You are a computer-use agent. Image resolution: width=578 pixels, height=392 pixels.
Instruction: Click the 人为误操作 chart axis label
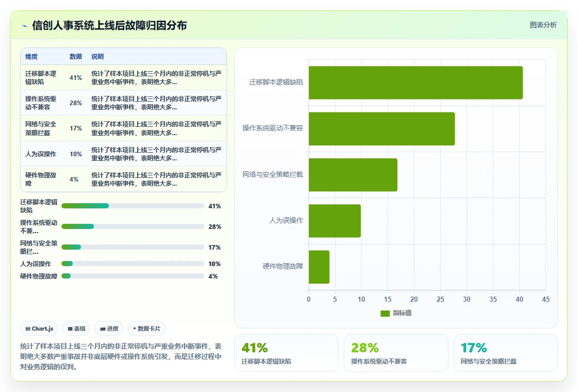tap(286, 220)
